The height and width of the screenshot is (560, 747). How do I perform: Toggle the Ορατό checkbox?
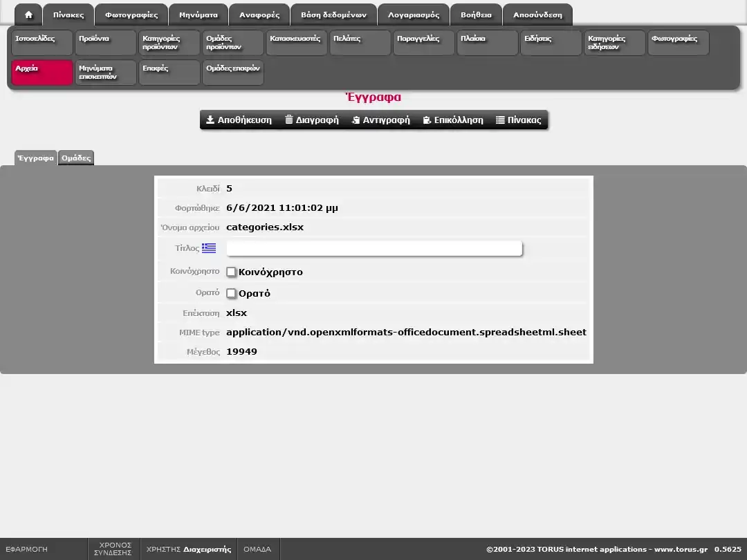232,293
